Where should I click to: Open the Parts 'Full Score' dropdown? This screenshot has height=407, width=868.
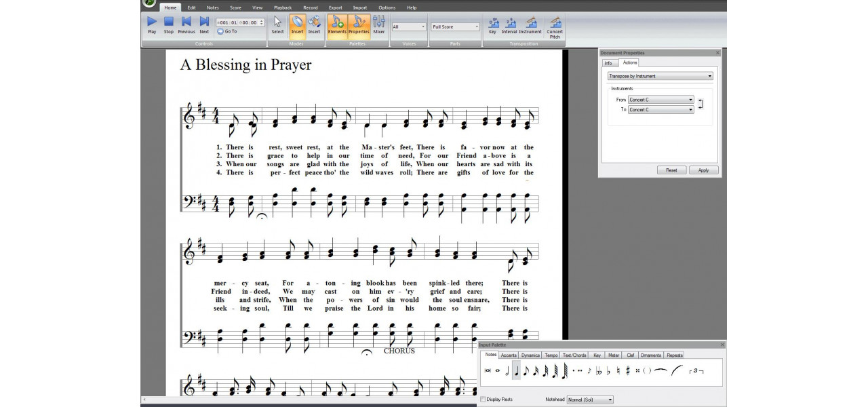coord(455,27)
